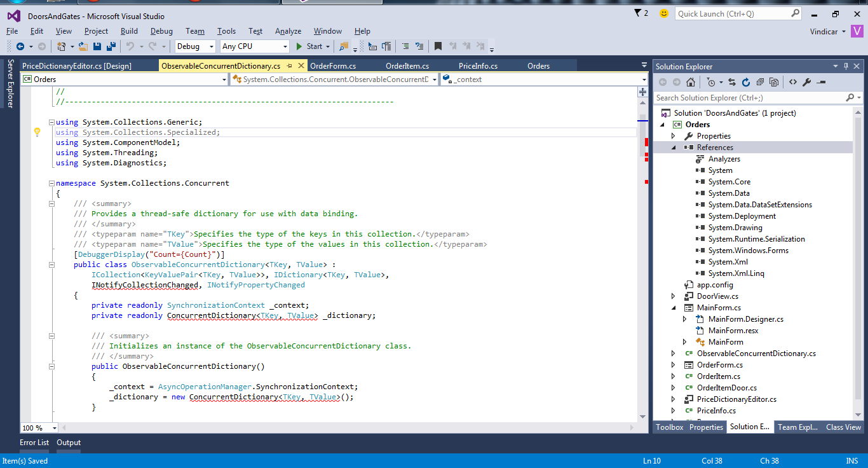Save all files using the toolbar icon
Viewport: 868px width, 468px height.
pyautogui.click(x=111, y=46)
